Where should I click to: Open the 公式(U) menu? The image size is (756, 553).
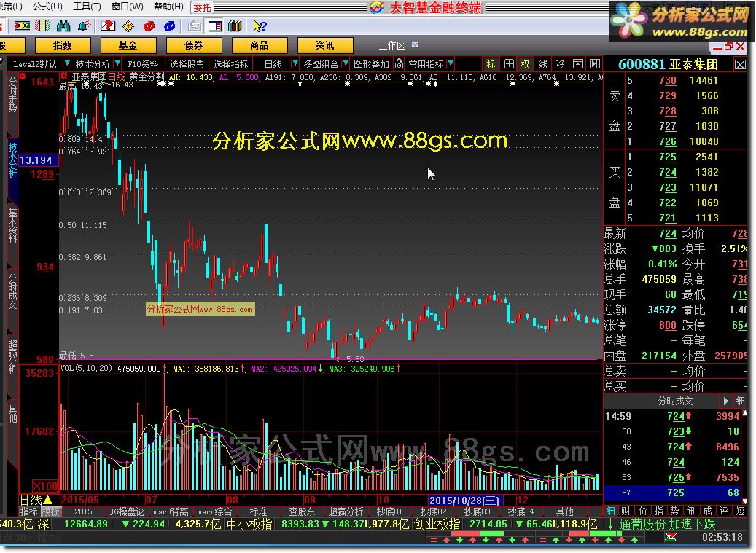(47, 7)
